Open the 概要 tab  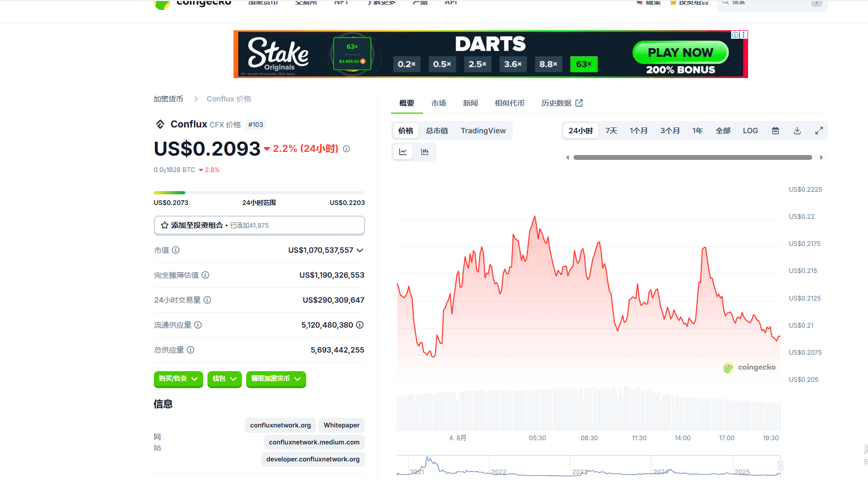(407, 103)
